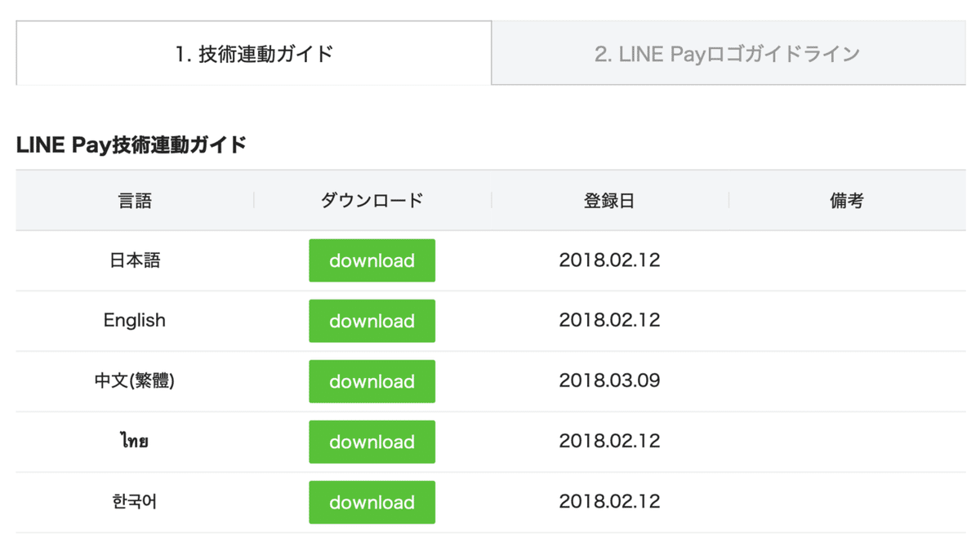Select the ไทย language label

[x=135, y=442]
